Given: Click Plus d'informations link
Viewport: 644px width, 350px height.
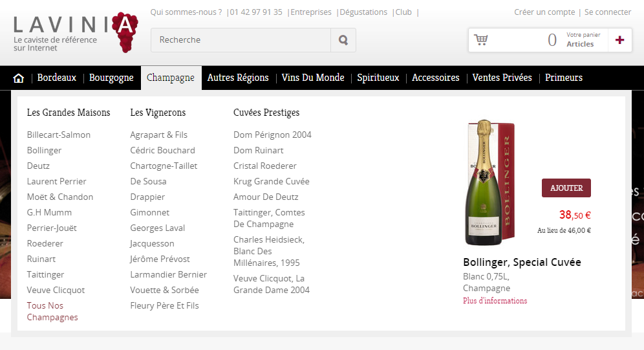Looking at the screenshot, I should [x=495, y=301].
